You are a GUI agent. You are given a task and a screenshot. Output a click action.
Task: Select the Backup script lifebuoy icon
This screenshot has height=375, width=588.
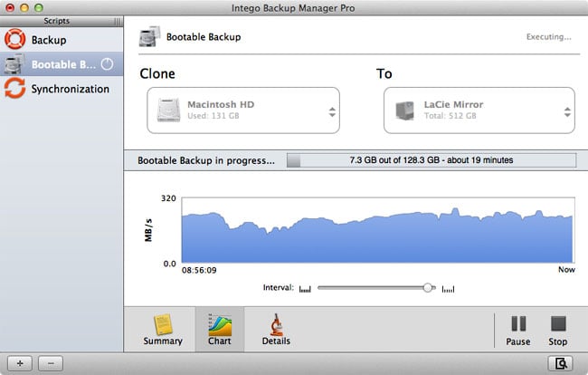15,39
